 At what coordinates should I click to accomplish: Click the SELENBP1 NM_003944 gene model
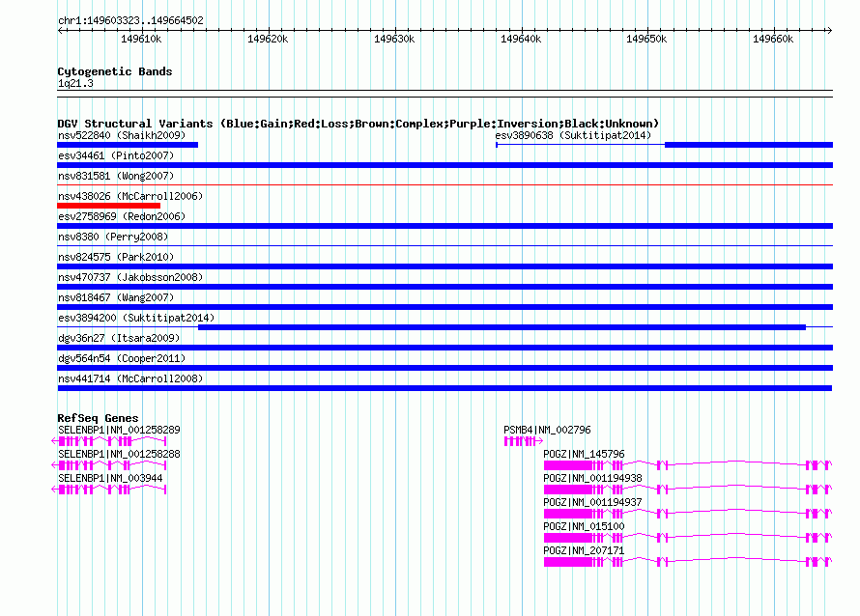[109, 490]
